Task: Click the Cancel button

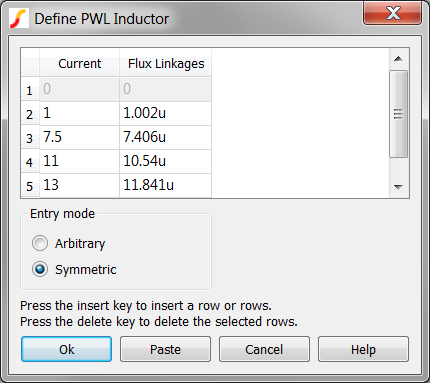Action: coord(264,349)
